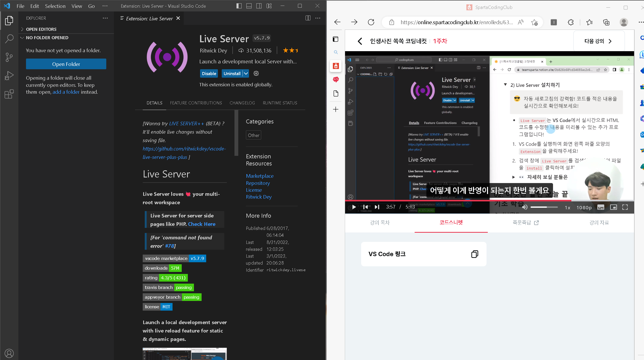Screen dimensions: 644x360
Task: Expand the Open Editors section
Action: point(66,29)
